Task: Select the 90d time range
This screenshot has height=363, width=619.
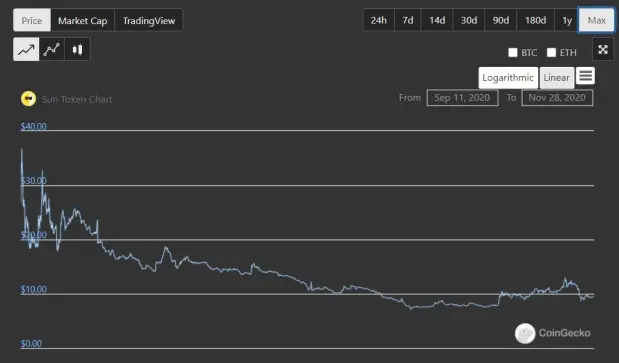Action: [x=501, y=20]
